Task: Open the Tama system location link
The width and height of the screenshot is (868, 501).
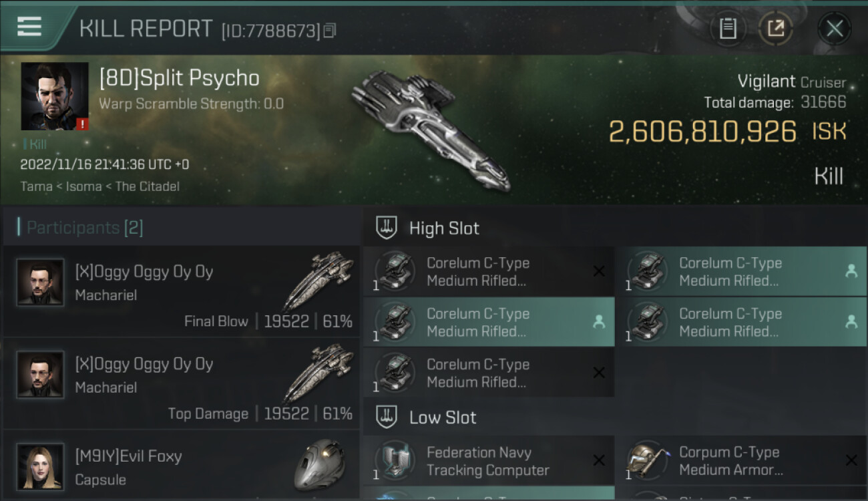Action: coord(36,186)
